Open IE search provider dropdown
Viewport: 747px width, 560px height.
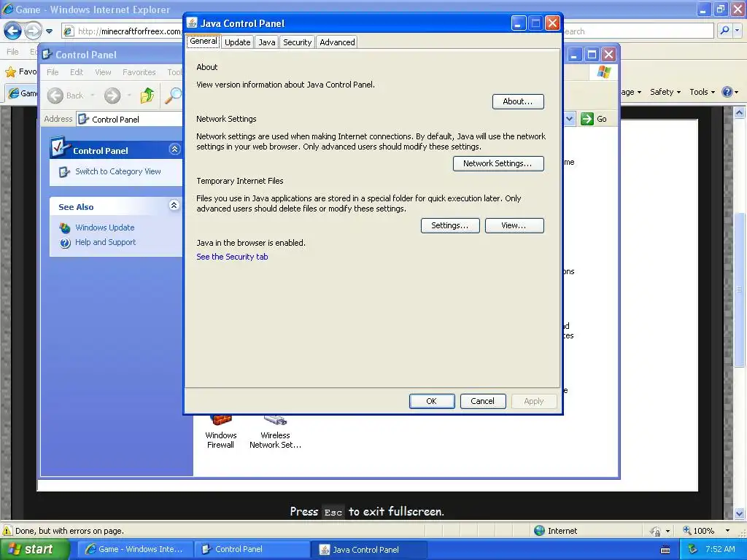(x=738, y=31)
